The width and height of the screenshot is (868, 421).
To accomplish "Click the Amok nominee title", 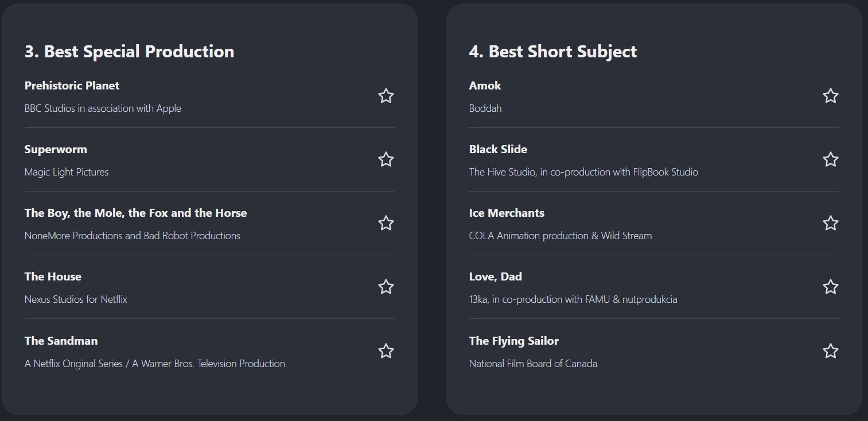I will point(485,85).
